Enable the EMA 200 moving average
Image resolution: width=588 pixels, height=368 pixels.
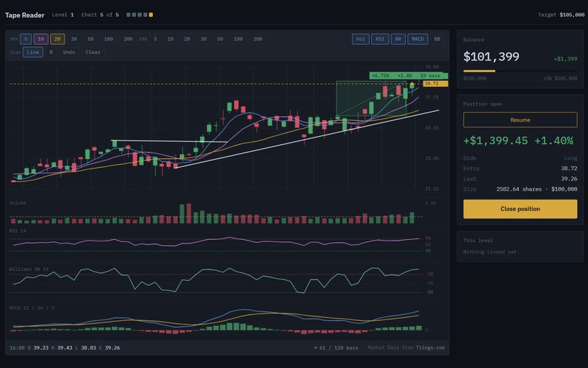(257, 39)
